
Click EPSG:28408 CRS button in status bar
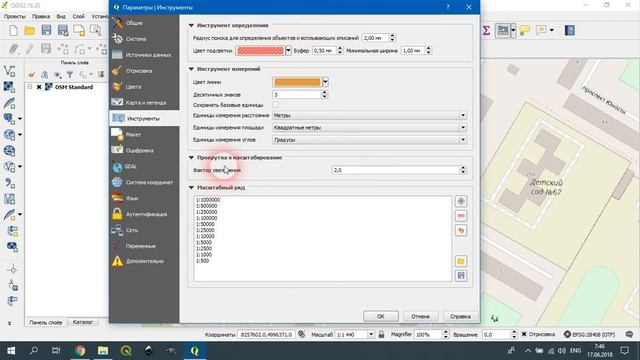[x=590, y=334]
